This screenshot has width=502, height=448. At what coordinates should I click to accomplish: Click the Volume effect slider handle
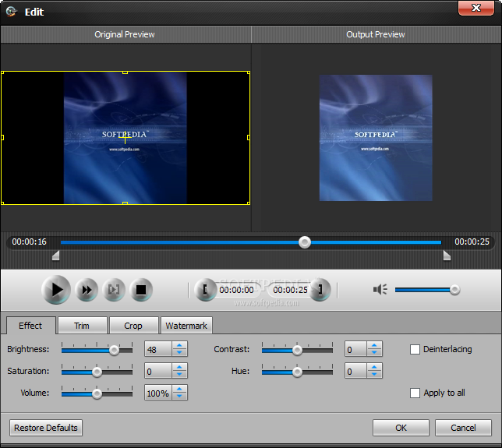click(x=97, y=393)
